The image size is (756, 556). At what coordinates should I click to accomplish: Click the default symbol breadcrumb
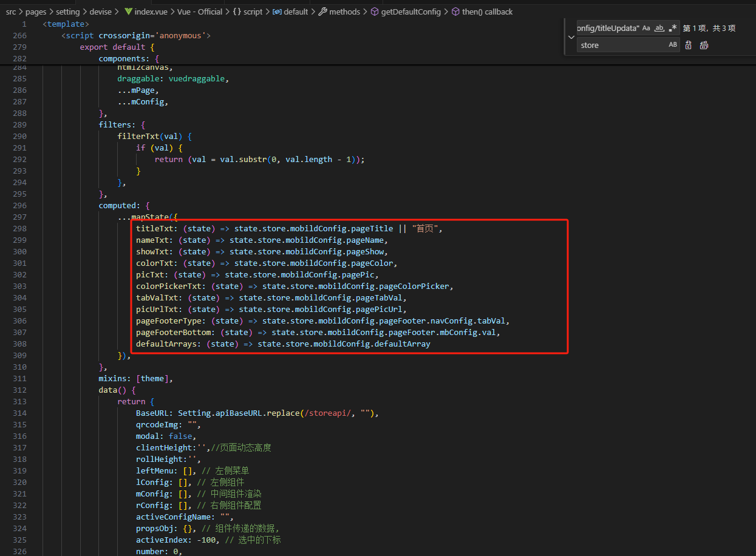click(290, 12)
